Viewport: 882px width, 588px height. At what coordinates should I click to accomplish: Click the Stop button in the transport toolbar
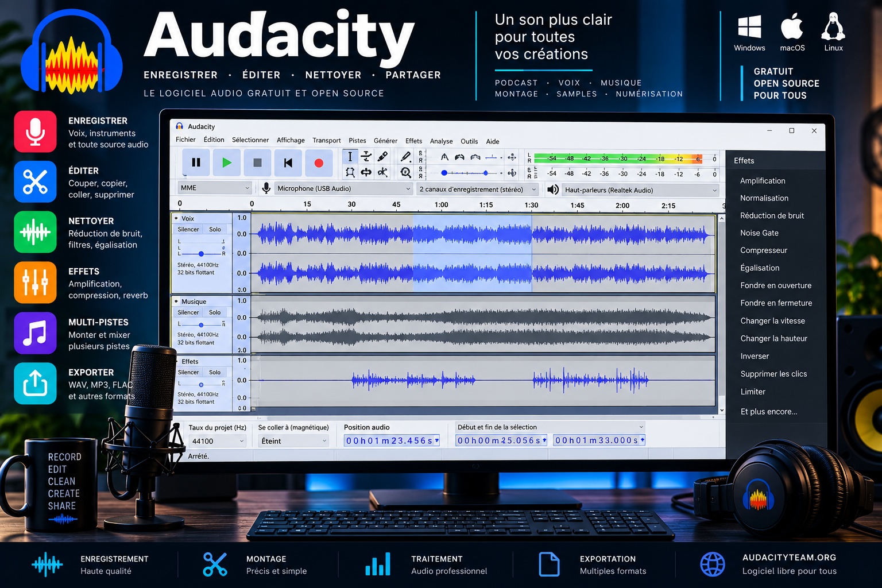click(257, 163)
